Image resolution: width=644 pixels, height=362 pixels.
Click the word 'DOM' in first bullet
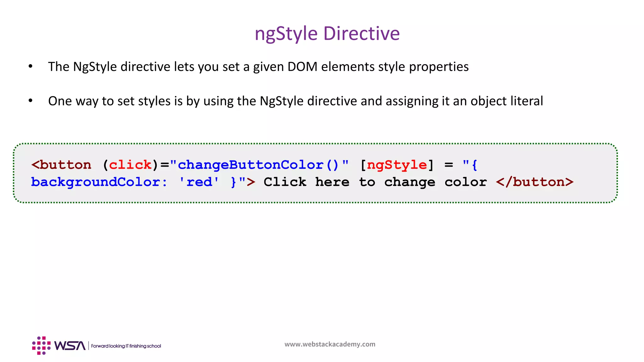click(302, 67)
